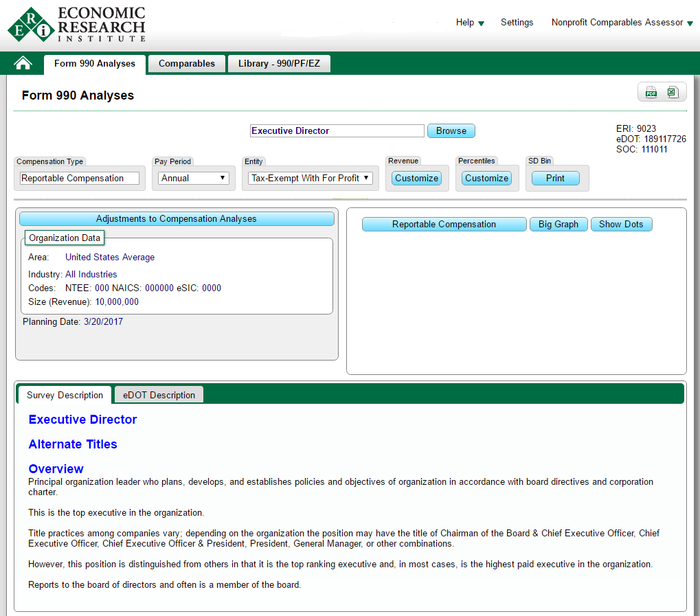700x616 pixels.
Task: Open the Big Graph view
Action: pyautogui.click(x=558, y=225)
